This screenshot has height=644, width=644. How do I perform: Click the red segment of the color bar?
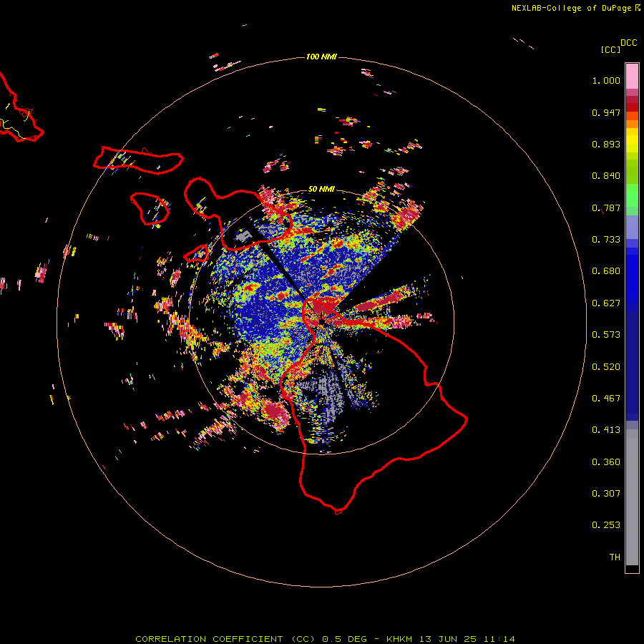[632, 107]
